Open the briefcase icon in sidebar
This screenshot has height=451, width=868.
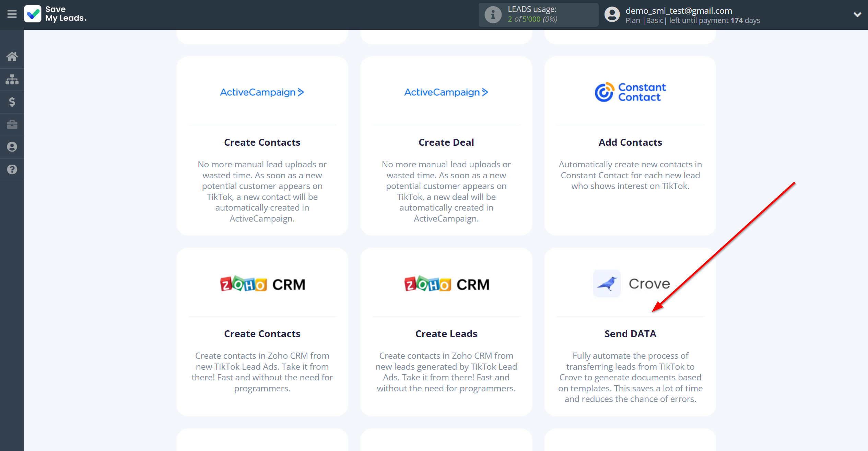12,124
